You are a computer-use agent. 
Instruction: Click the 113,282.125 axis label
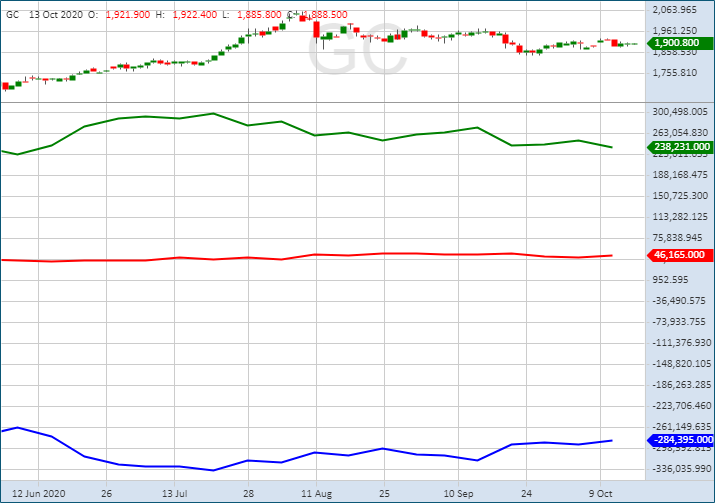679,217
